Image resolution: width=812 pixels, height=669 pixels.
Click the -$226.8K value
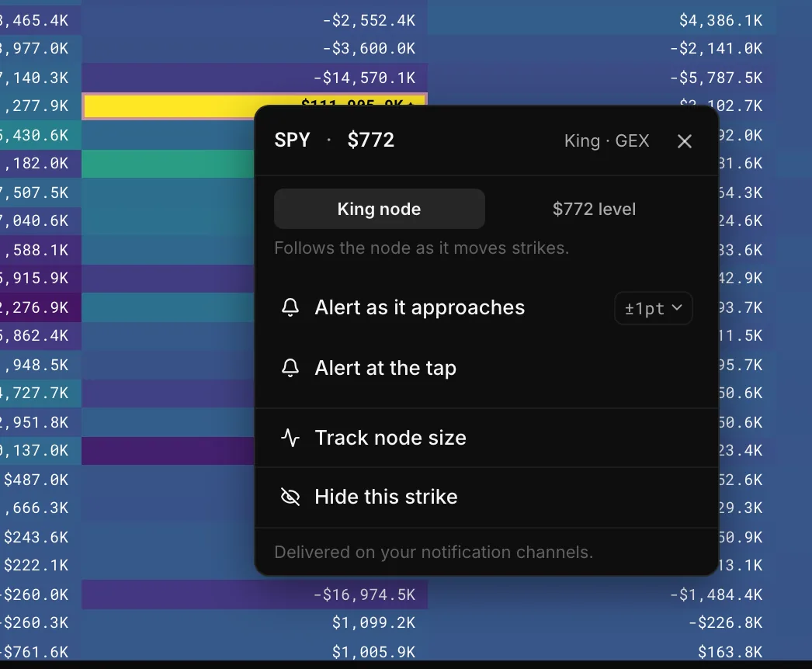click(x=725, y=623)
